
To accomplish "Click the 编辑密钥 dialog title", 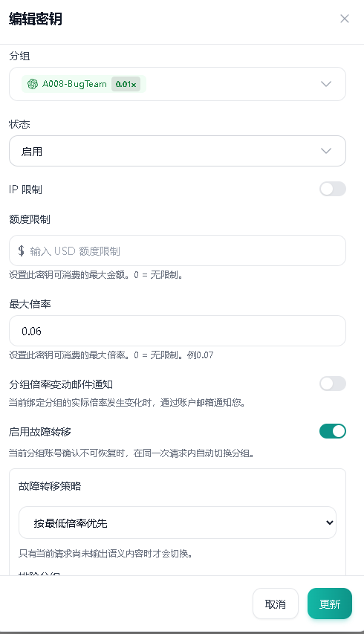I will click(x=36, y=19).
